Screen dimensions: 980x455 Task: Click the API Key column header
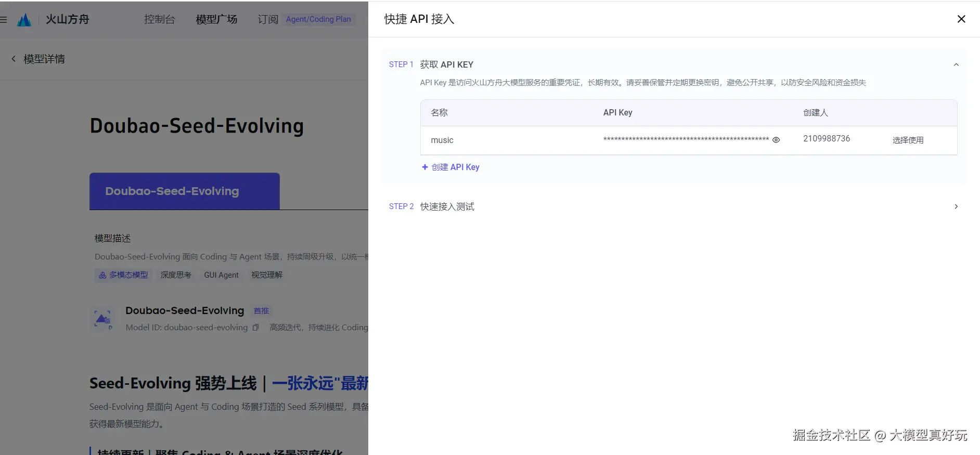618,113
